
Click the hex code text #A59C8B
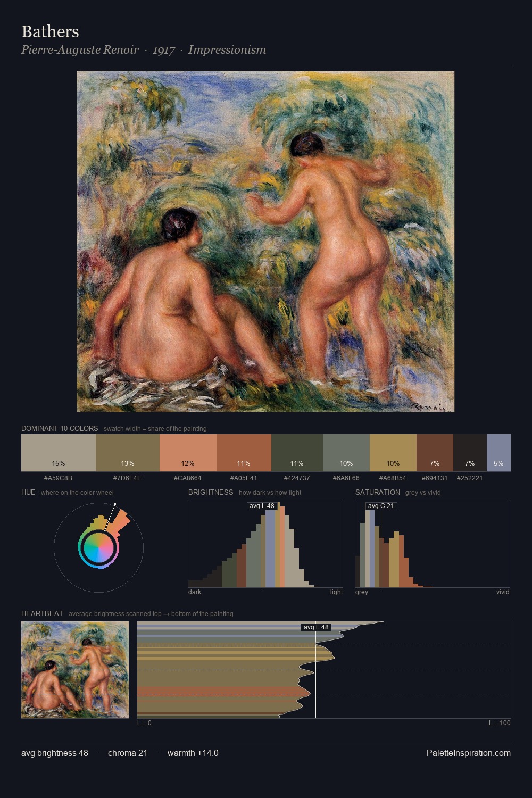click(x=59, y=478)
